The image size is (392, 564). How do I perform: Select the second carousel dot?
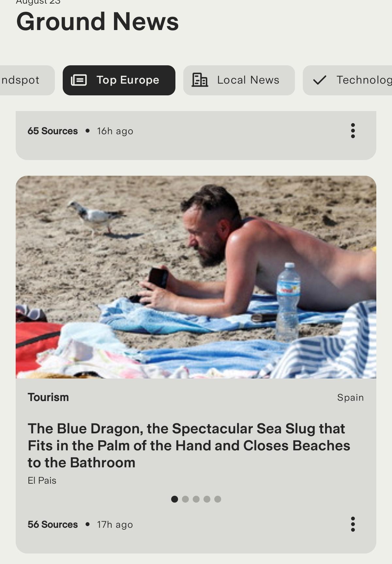[x=185, y=499]
